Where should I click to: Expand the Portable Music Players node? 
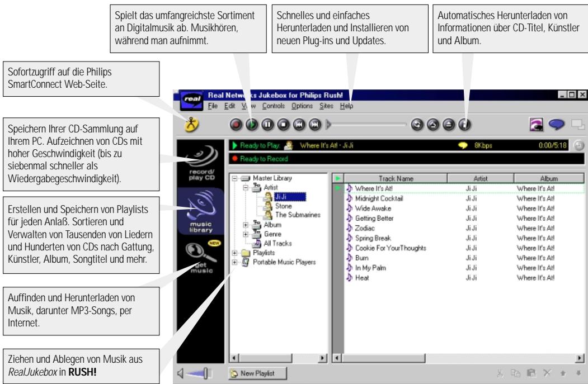[235, 262]
